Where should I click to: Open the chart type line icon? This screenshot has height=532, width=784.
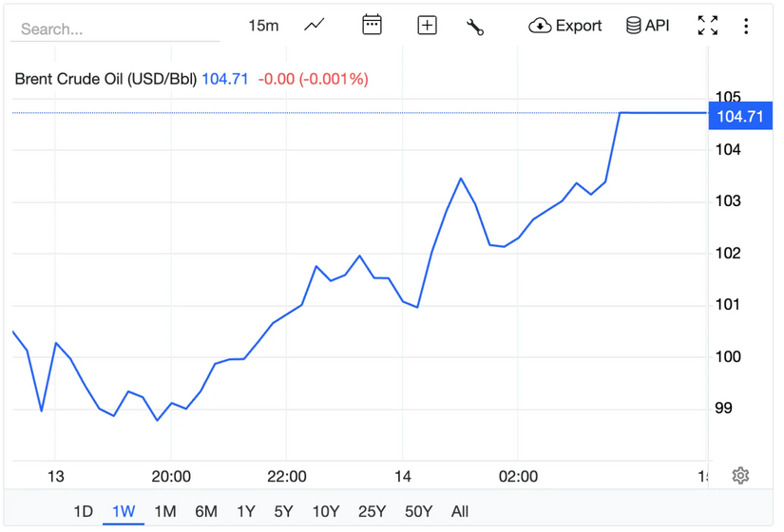[x=315, y=26]
